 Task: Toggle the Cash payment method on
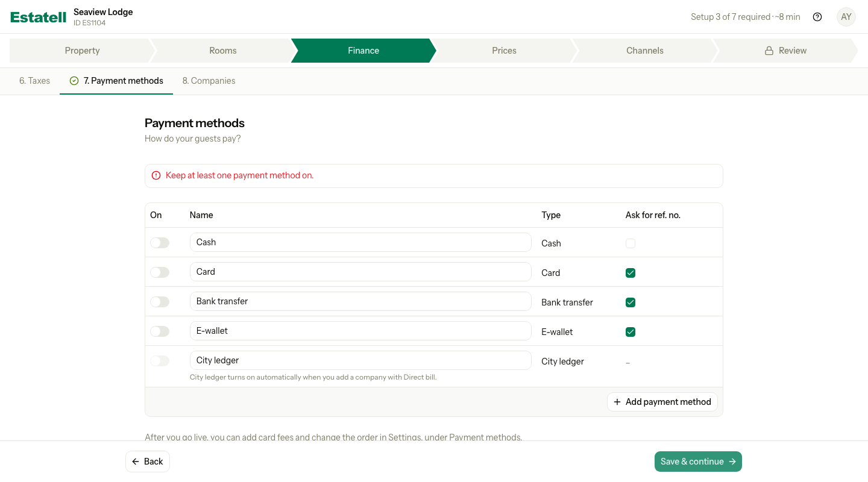pos(160,243)
